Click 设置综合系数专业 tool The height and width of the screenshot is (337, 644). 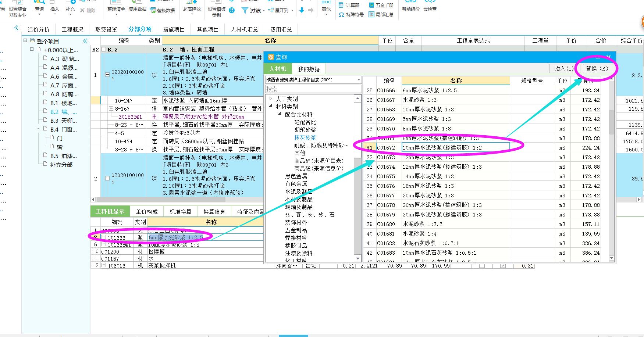(x=18, y=9)
